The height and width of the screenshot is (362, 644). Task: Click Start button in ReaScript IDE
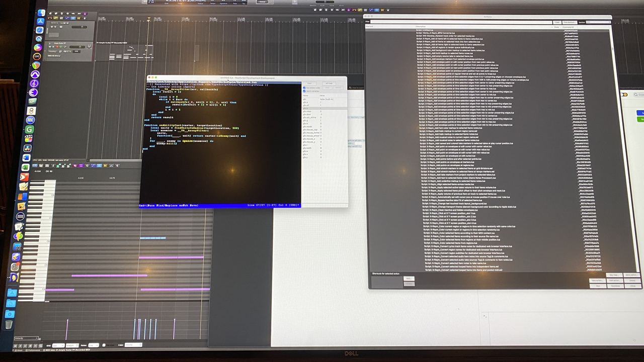[310, 83]
